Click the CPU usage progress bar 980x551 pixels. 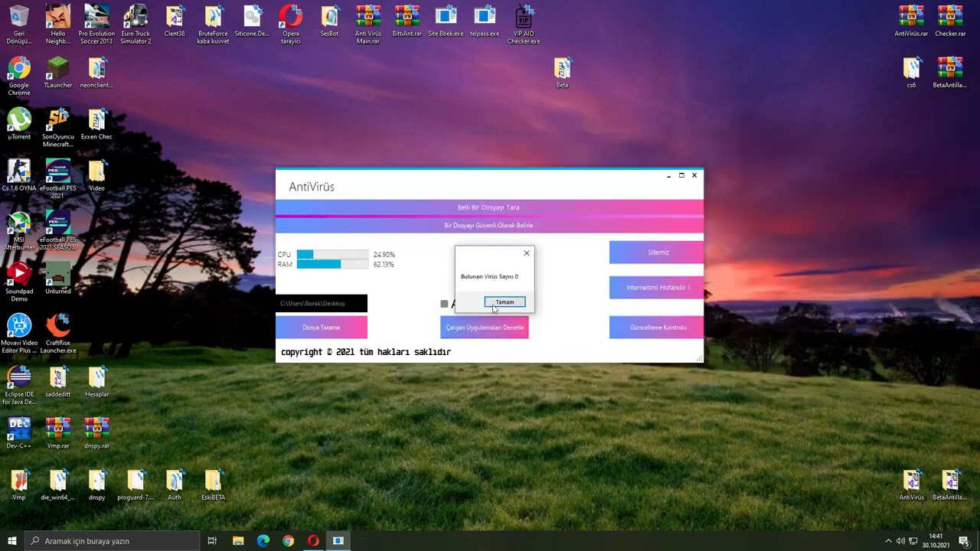(x=332, y=254)
